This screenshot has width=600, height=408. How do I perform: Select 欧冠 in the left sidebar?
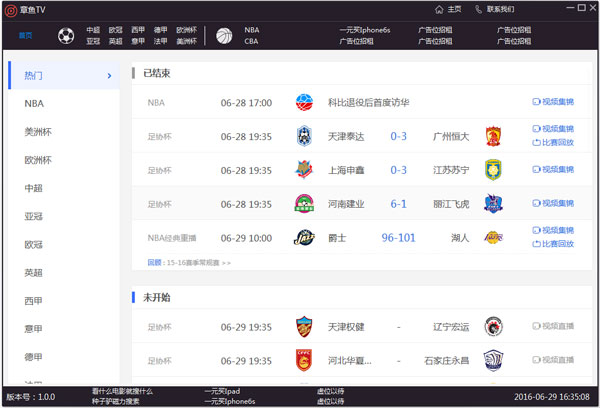coord(33,245)
